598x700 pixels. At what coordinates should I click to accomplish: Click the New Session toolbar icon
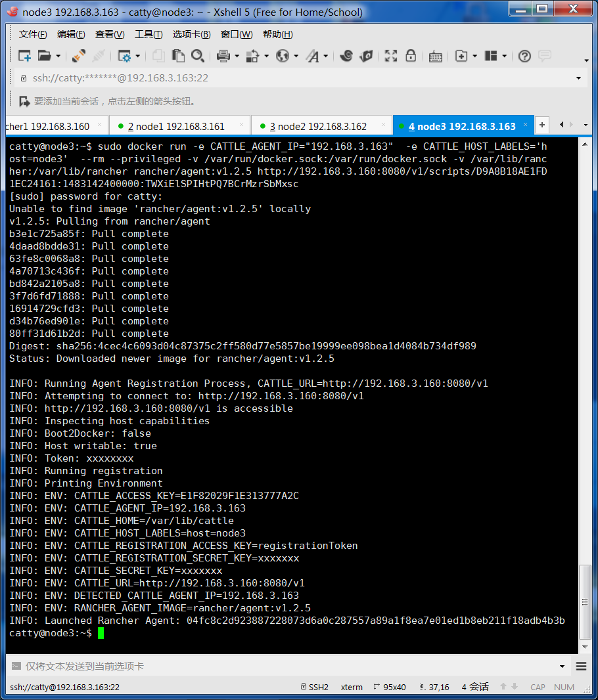24,56
